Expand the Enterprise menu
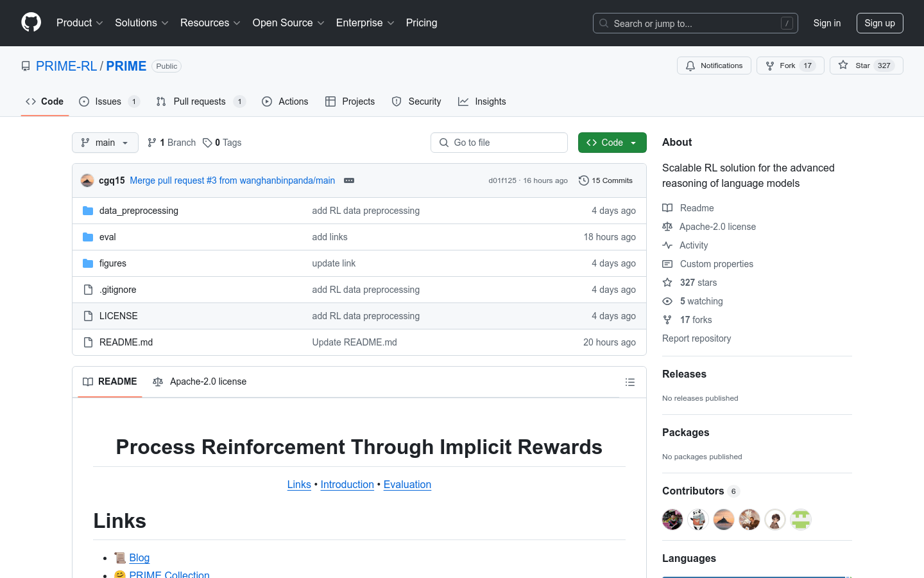Screen dimensions: 924x578 (365, 22)
